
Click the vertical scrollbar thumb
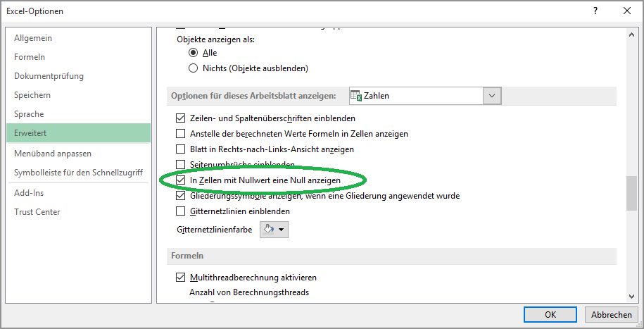pos(631,193)
